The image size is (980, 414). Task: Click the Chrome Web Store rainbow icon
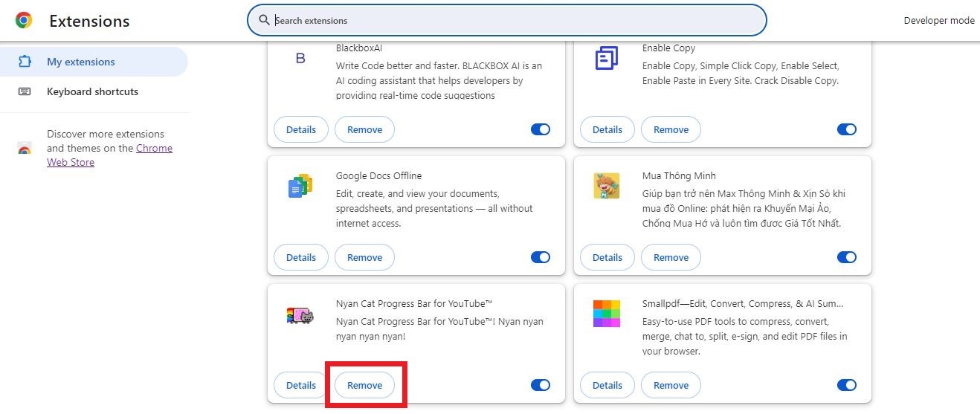tap(25, 149)
